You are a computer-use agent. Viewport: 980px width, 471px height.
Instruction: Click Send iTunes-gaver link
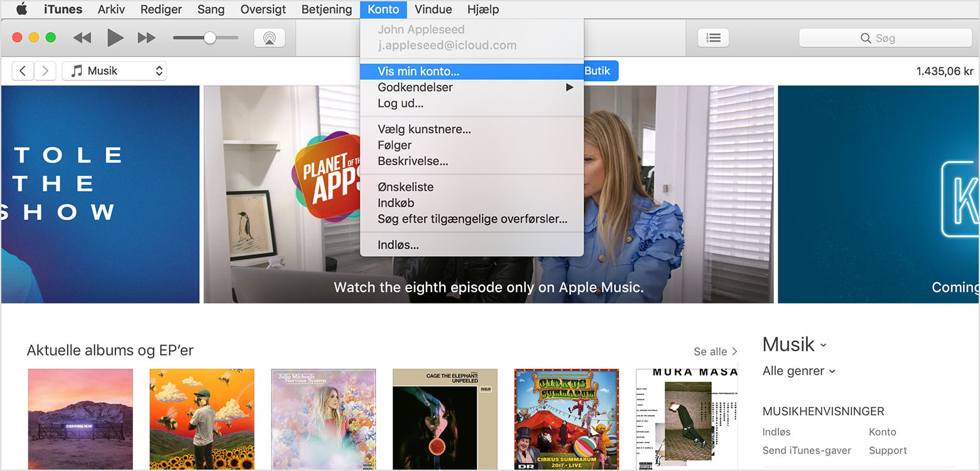point(807,450)
